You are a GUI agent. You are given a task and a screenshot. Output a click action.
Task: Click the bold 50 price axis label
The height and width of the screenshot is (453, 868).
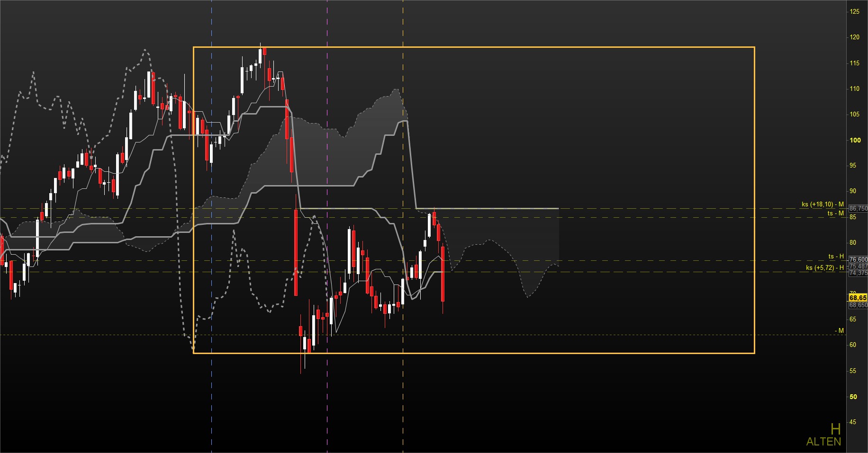pyautogui.click(x=853, y=397)
